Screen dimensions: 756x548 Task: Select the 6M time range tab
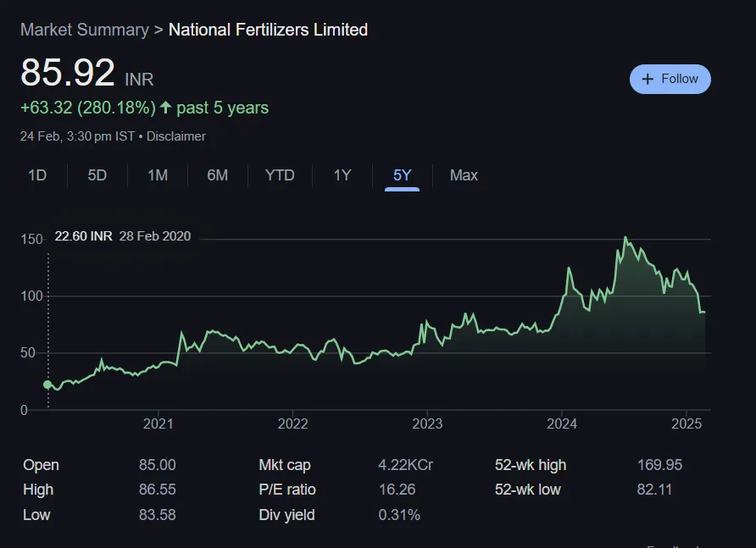218,175
